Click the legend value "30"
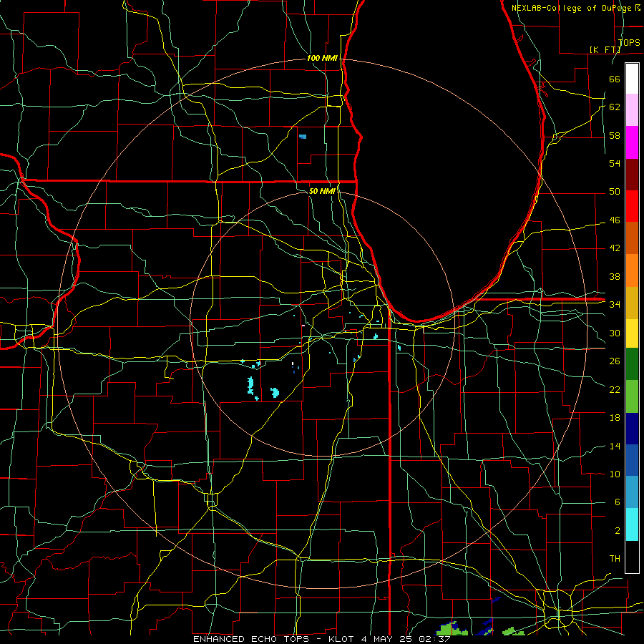This screenshot has width=644, height=644. (x=615, y=333)
